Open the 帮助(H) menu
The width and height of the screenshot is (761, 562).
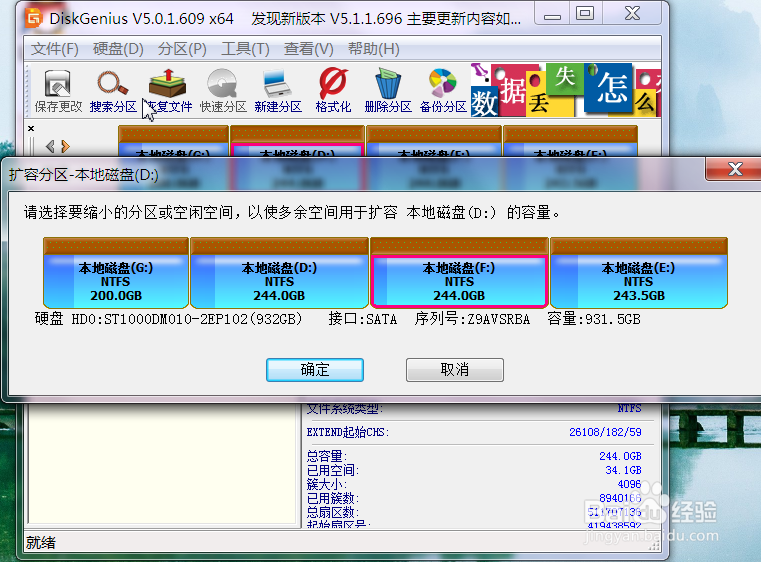(x=374, y=49)
